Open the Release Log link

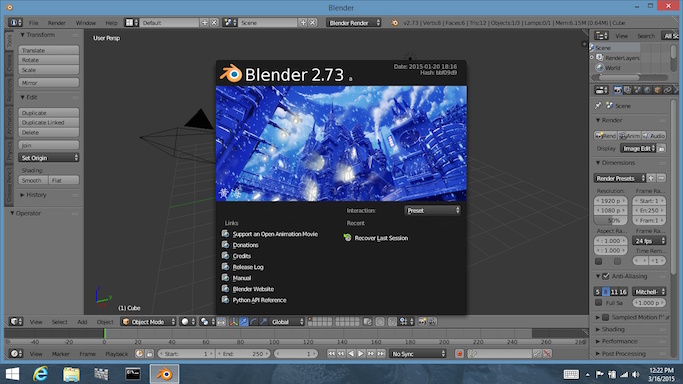[248, 267]
